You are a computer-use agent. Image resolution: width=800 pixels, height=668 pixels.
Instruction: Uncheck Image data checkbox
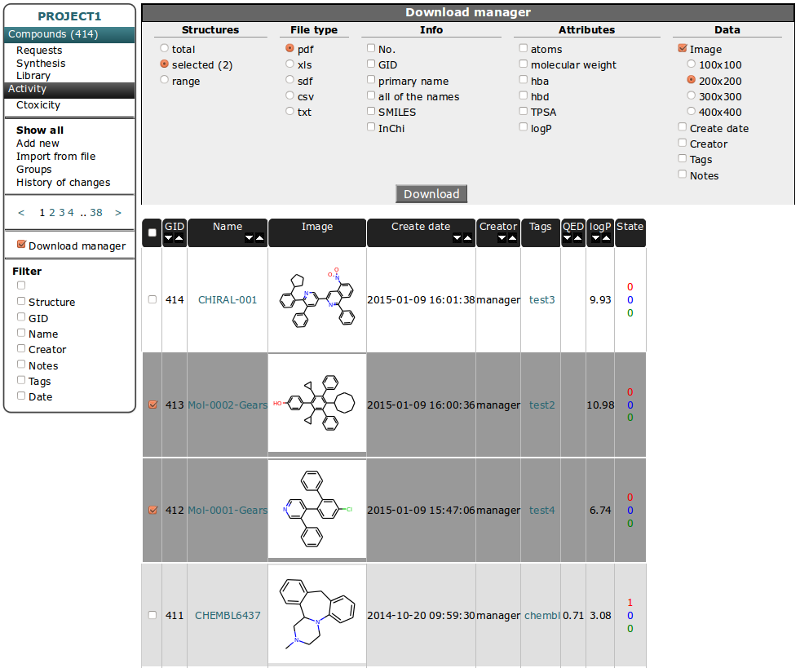[683, 48]
